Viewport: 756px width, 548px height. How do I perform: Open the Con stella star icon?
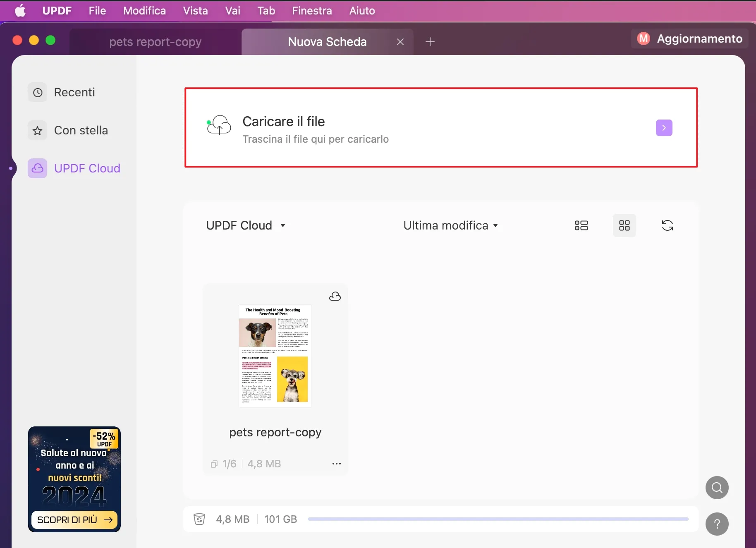click(x=38, y=131)
